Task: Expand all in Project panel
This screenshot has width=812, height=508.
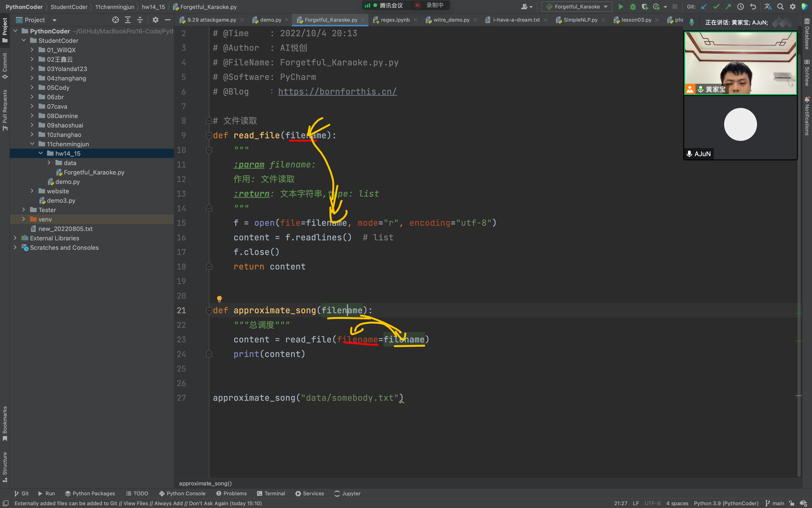Action: tap(128, 20)
